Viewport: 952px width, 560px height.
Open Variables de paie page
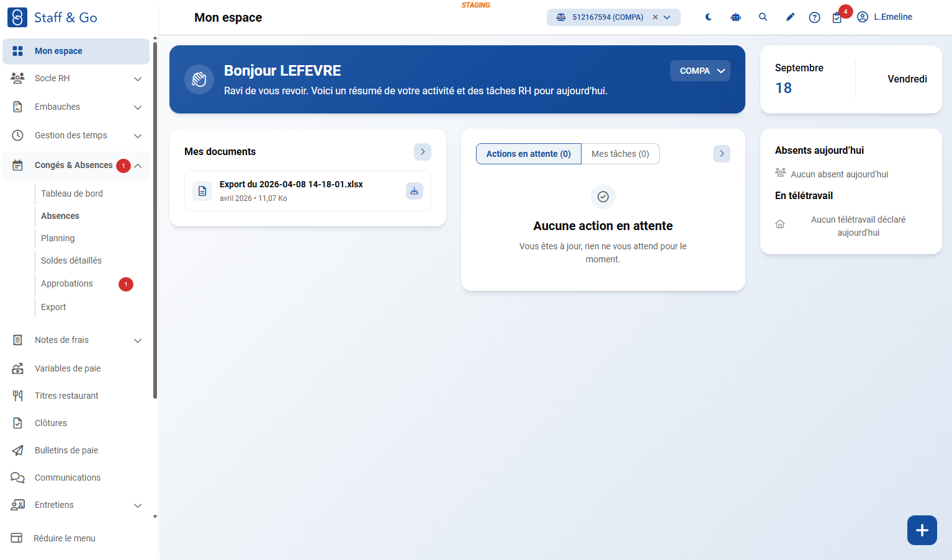tap(76, 368)
